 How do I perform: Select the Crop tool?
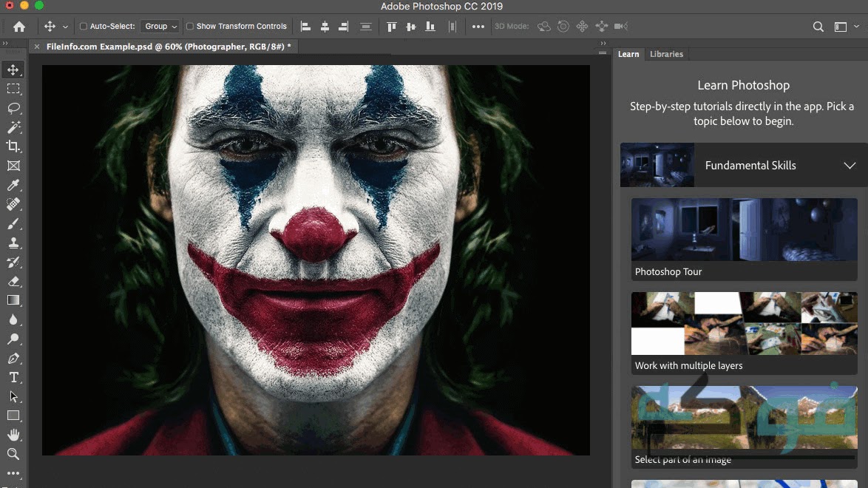pyautogui.click(x=13, y=146)
